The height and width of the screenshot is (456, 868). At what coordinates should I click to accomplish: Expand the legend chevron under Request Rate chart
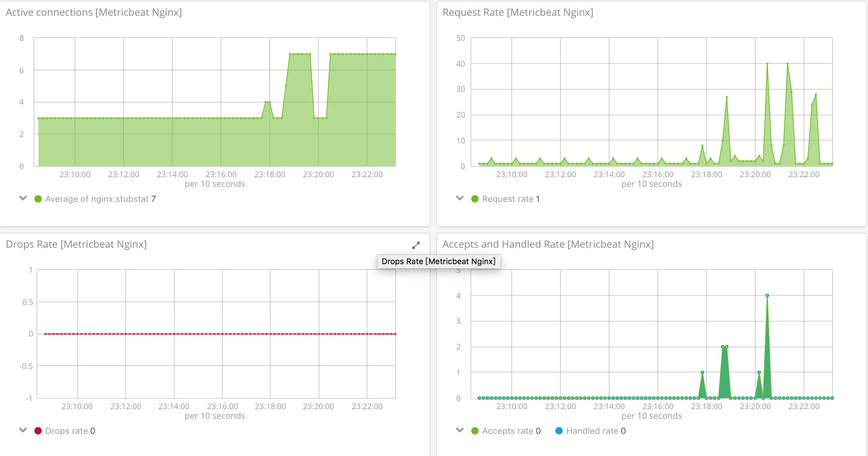pyautogui.click(x=459, y=199)
